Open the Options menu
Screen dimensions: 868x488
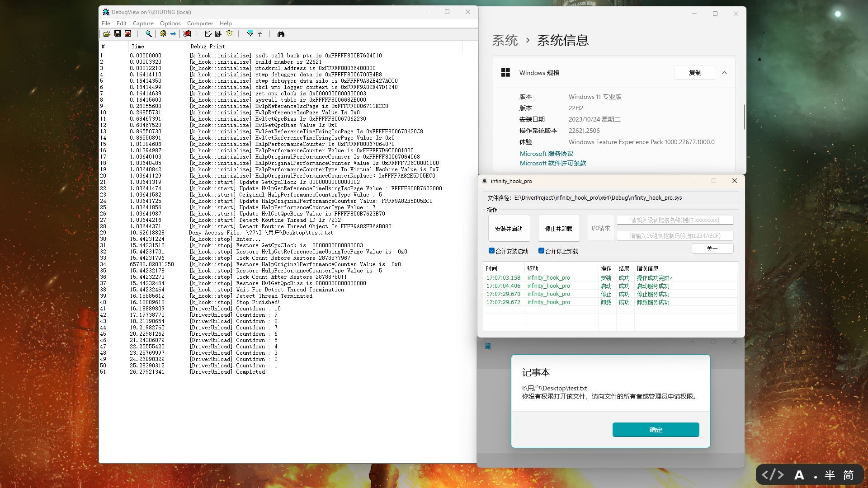[x=170, y=23]
